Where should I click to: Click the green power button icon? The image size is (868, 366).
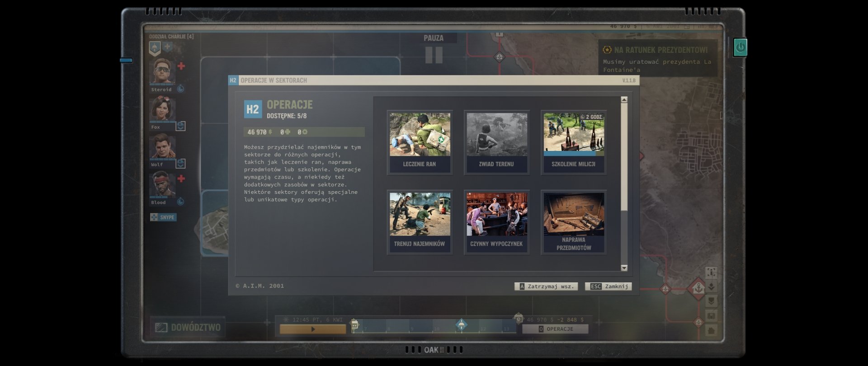[740, 47]
